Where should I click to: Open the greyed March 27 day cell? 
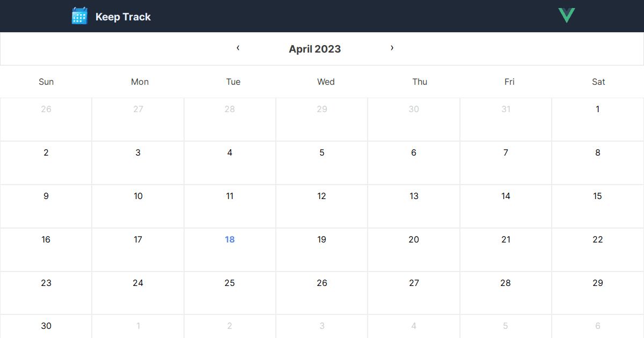click(138, 120)
